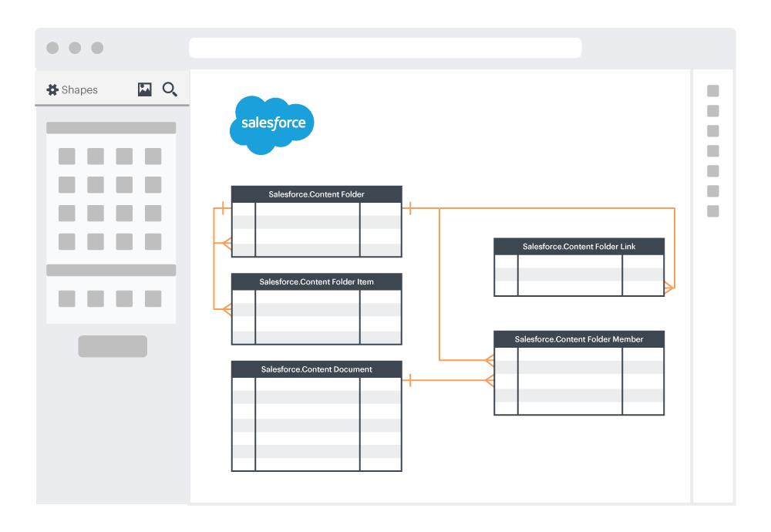Click the Shapes panel label
Viewport: 771px width, 532px height.
pyautogui.click(x=79, y=90)
